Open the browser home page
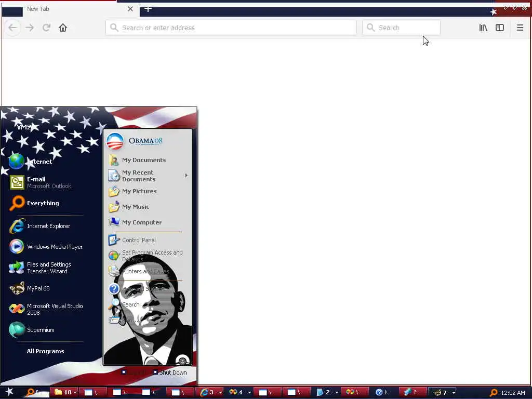This screenshot has height=399, width=532. coord(63,28)
